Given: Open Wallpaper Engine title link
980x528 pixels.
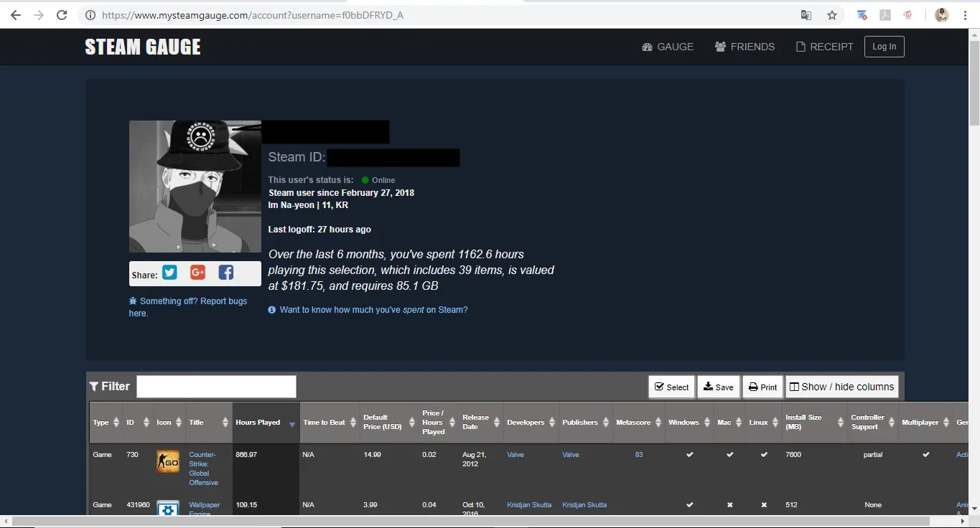Looking at the screenshot, I should pyautogui.click(x=205, y=508).
